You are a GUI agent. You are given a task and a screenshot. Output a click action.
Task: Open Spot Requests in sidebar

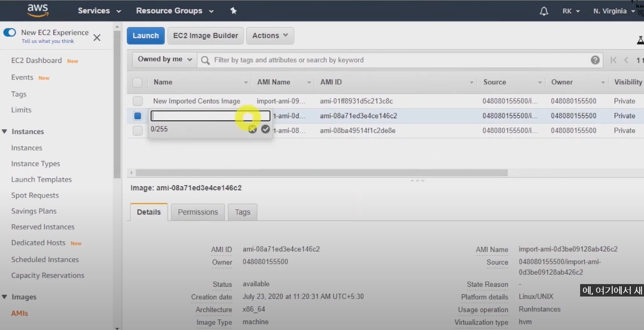(x=35, y=195)
